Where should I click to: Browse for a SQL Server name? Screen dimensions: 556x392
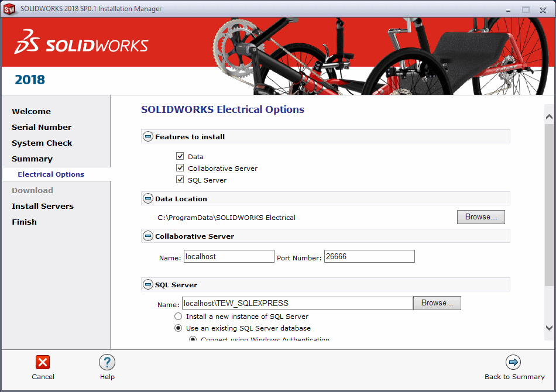point(437,303)
